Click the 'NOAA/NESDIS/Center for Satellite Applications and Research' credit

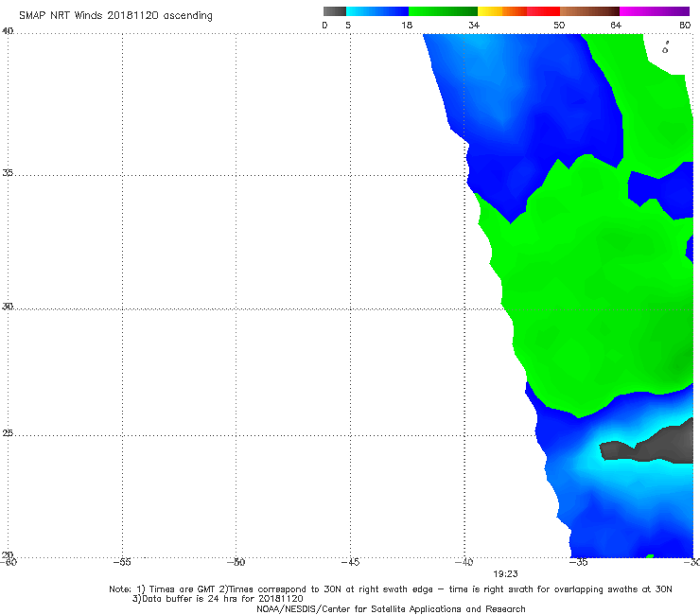pyautogui.click(x=391, y=609)
